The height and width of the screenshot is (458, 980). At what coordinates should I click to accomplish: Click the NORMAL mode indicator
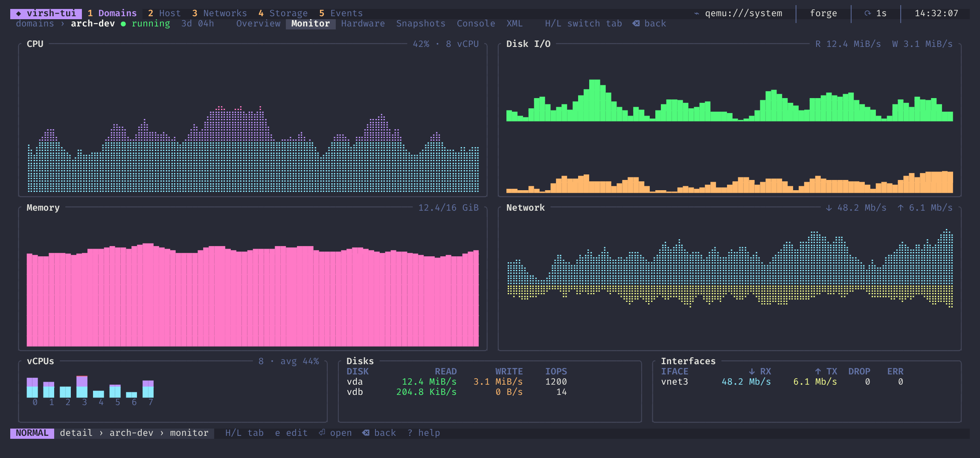[32, 433]
